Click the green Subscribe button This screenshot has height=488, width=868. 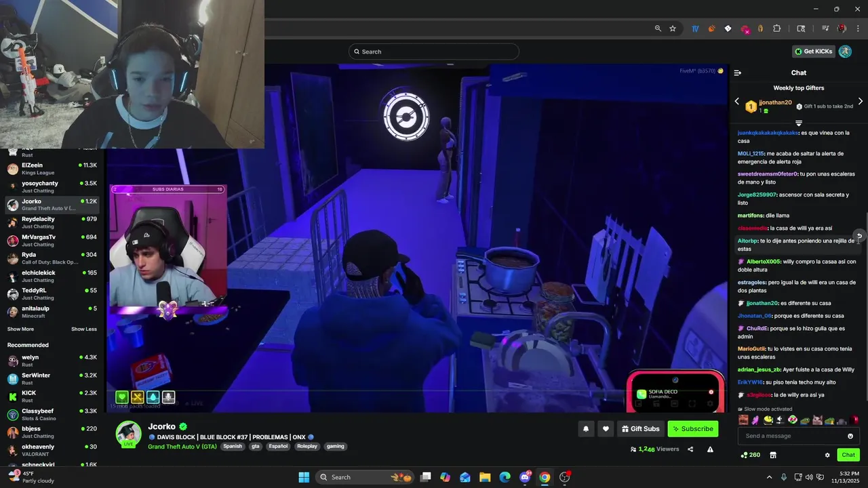pyautogui.click(x=692, y=428)
